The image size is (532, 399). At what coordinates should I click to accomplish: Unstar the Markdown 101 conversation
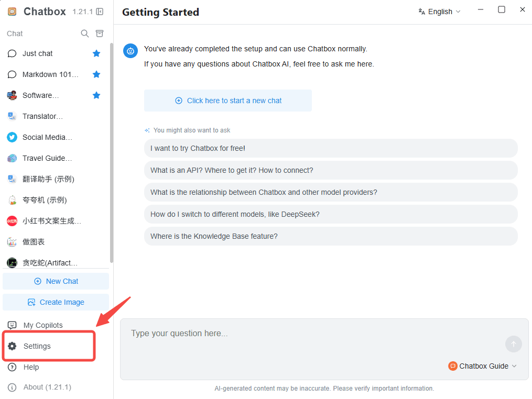(x=96, y=74)
